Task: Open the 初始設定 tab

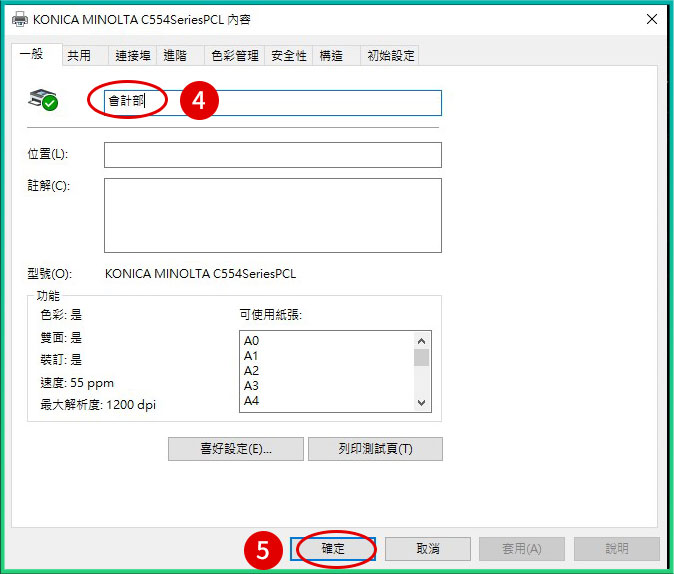Action: (x=391, y=55)
